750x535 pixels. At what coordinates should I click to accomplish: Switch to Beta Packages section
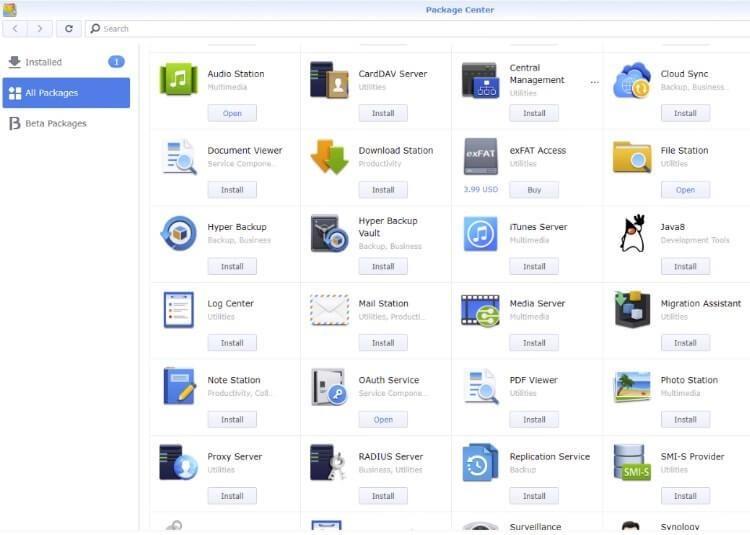66,123
